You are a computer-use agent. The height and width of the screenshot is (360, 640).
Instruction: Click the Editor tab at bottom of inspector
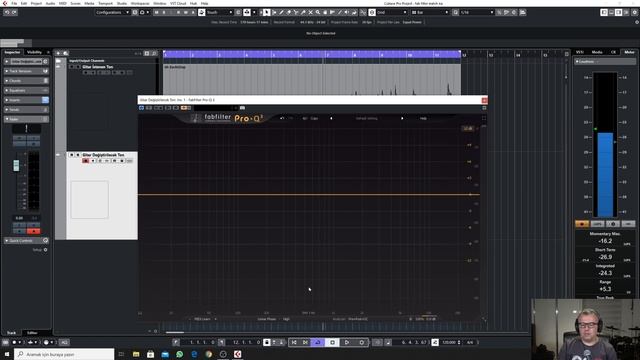coord(32,333)
